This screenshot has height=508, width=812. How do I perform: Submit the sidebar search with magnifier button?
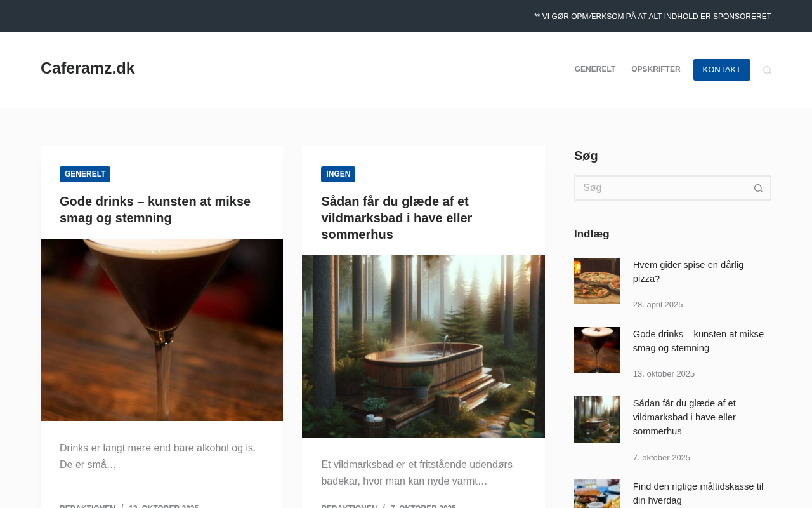(x=758, y=188)
